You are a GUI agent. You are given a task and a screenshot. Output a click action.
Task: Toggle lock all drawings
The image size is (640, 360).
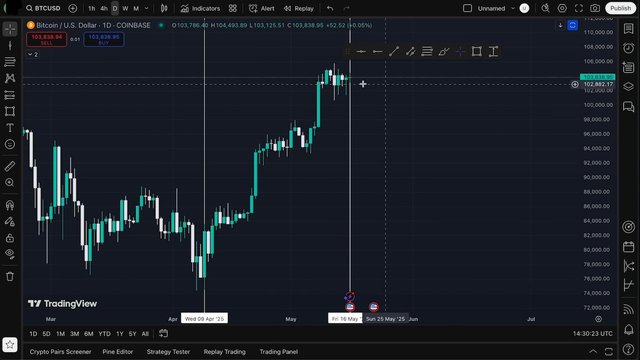(x=10, y=238)
